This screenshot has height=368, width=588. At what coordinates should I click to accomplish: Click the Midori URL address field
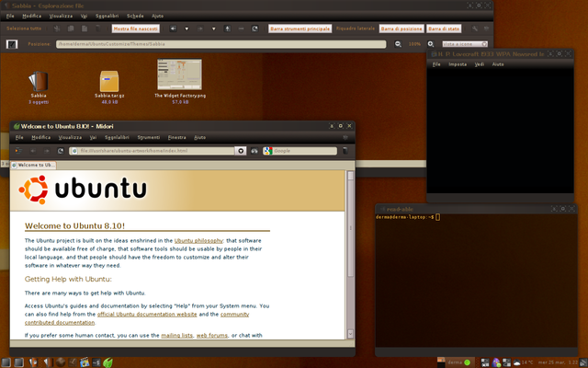[153, 151]
